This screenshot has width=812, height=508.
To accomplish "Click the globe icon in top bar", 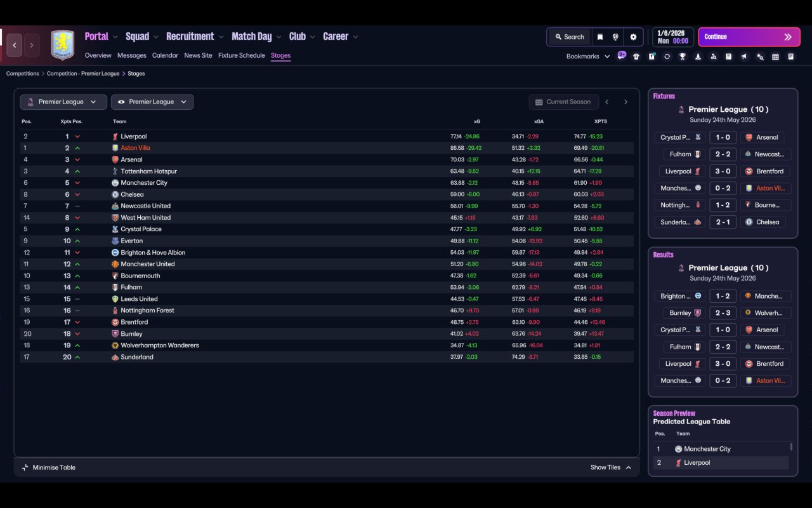I will pos(615,37).
